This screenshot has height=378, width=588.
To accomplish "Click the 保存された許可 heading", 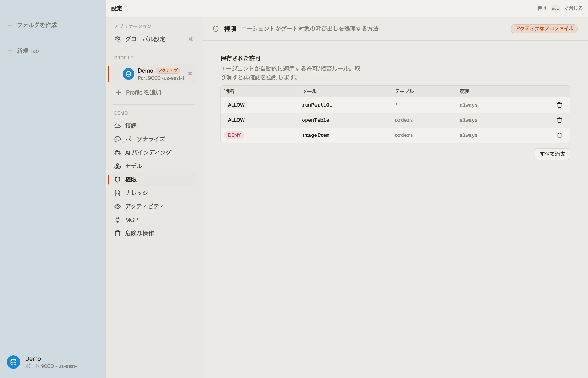I will [x=240, y=58].
